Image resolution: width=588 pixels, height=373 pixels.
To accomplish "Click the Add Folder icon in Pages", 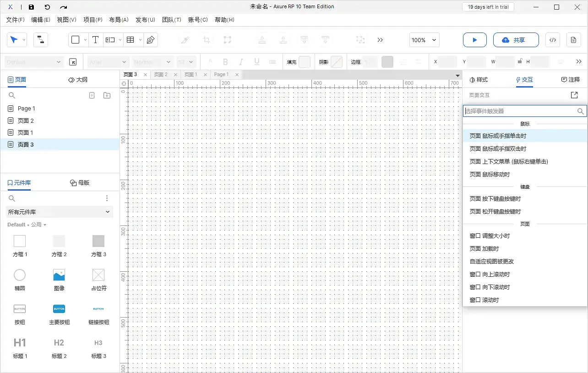I will 107,95.
